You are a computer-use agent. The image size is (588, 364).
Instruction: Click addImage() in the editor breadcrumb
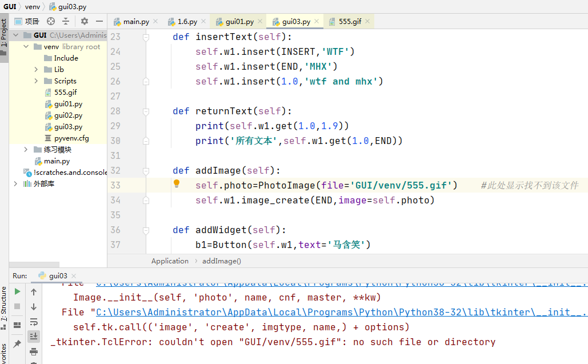coord(222,261)
